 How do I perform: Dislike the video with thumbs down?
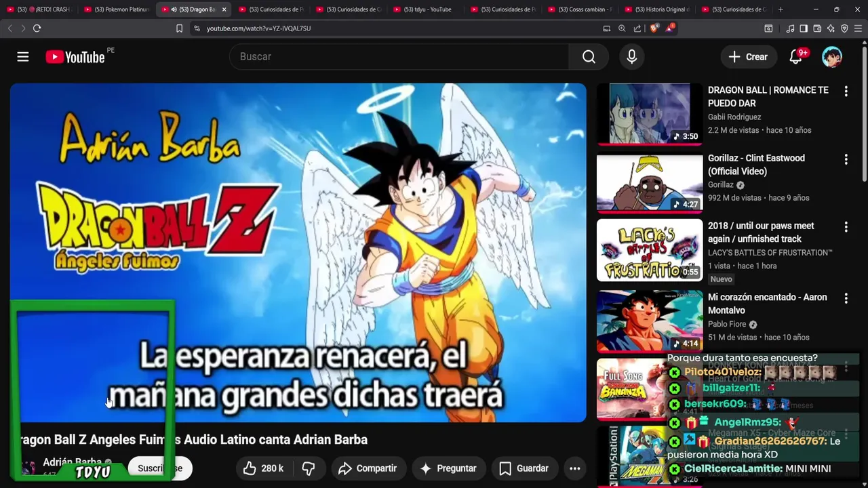[x=309, y=468]
